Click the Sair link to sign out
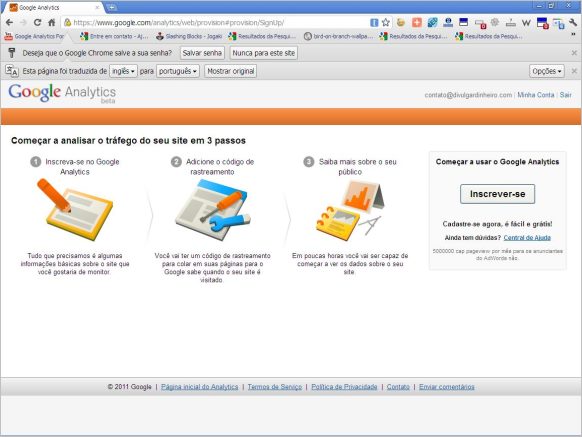This screenshot has width=582, height=437. tap(566, 95)
